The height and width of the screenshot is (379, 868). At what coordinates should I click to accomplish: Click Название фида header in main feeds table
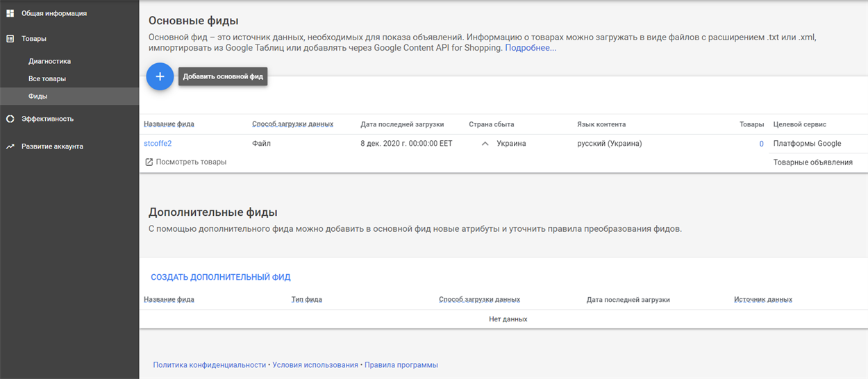pyautogui.click(x=169, y=124)
